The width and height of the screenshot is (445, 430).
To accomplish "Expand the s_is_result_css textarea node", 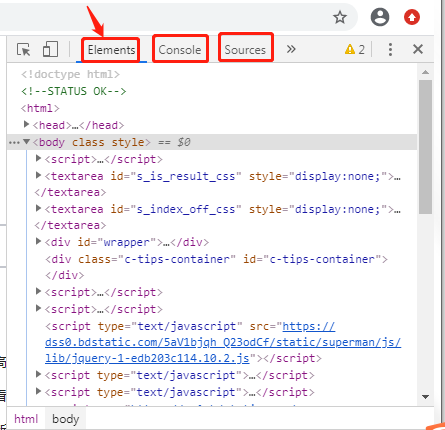I will pyautogui.click(x=38, y=175).
